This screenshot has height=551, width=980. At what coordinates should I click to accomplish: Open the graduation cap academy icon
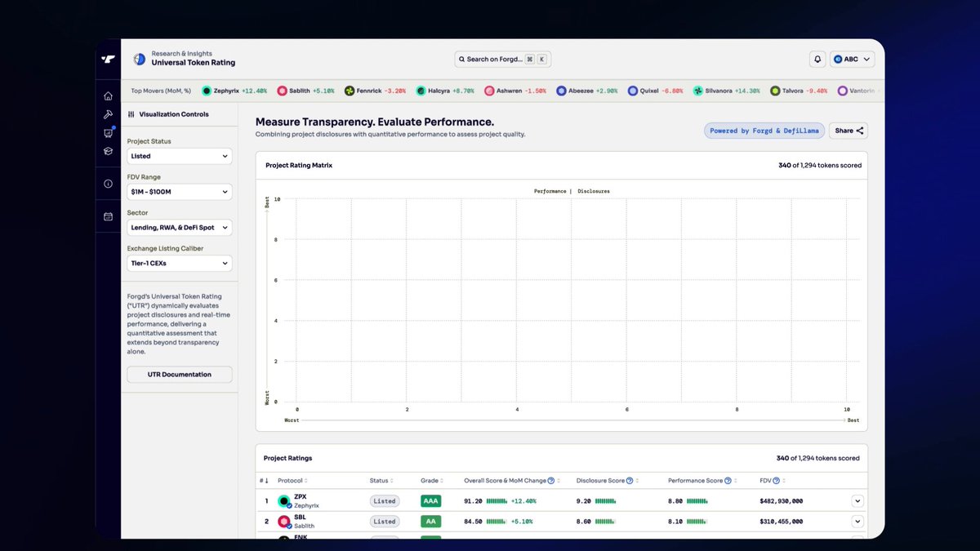108,151
